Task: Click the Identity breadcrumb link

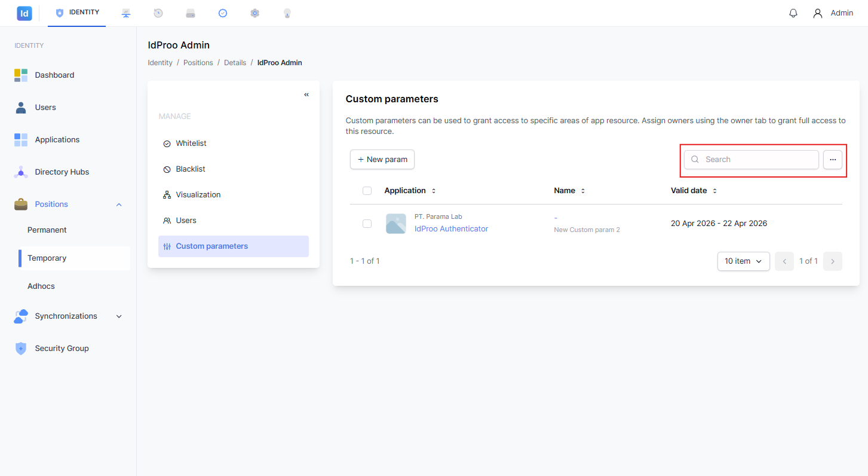Action: click(x=160, y=63)
